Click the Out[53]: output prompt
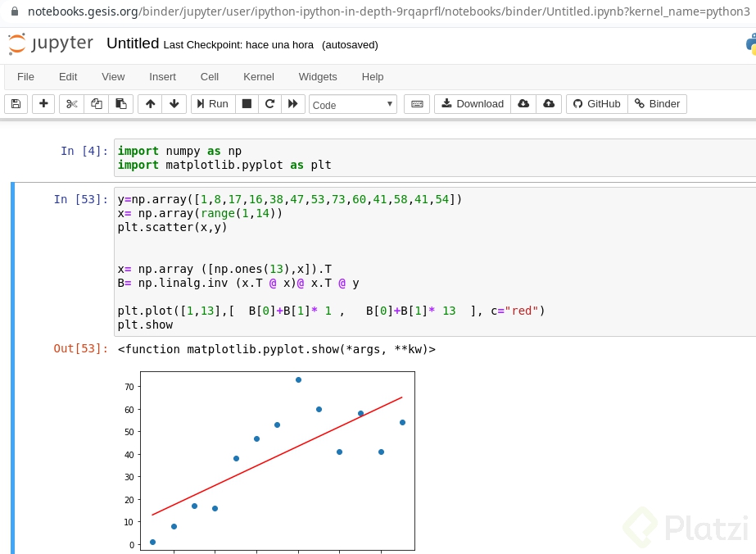 tap(81, 348)
